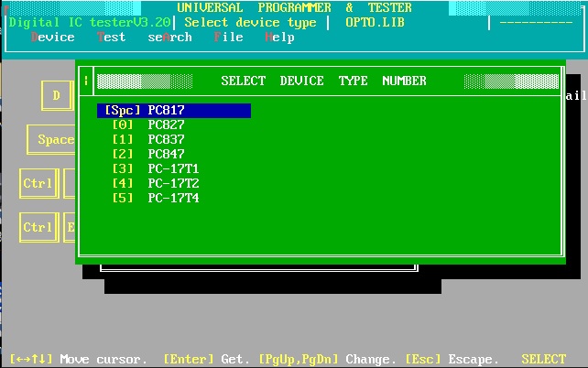588x368 pixels.
Task: Click the lower Ctrl key button
Action: [x=39, y=227]
